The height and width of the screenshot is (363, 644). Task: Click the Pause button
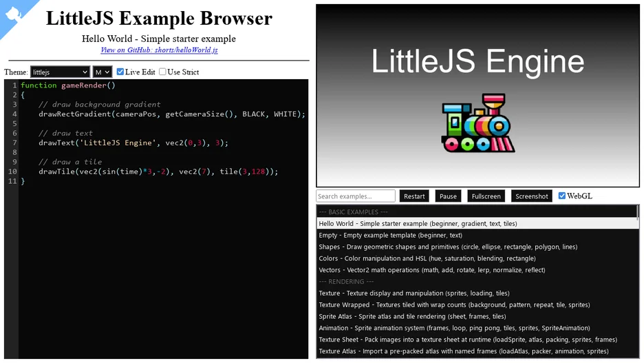(448, 196)
